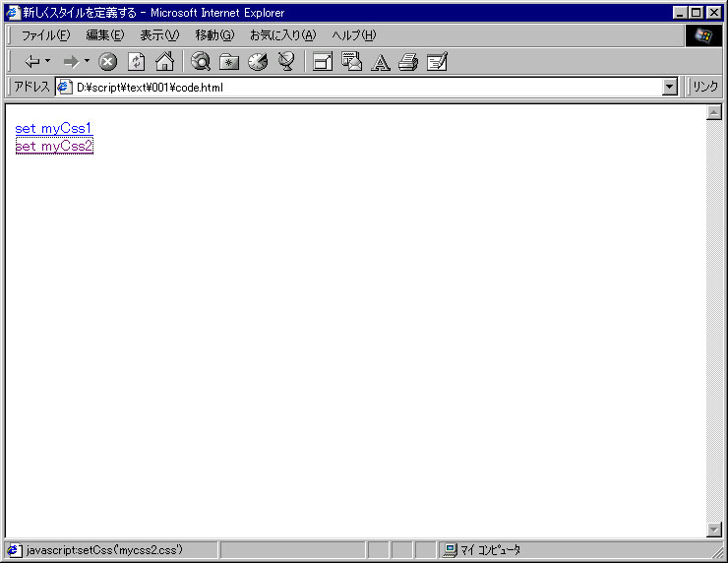Click the status bar IE page icon
Image resolution: width=728 pixels, height=563 pixels.
point(14,550)
